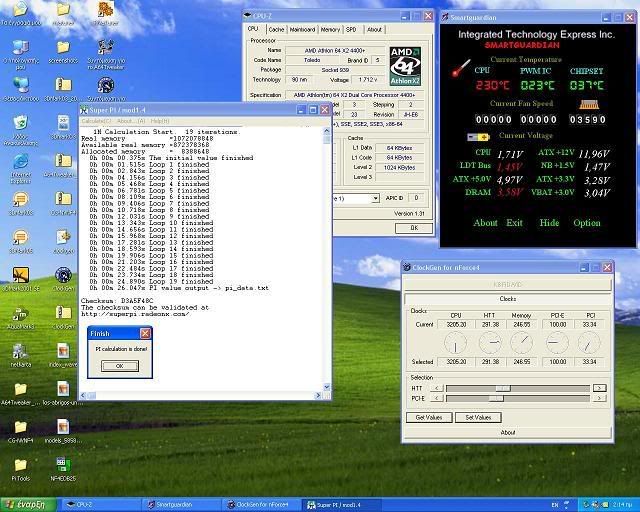Select the 3DMark2001 SE desktop shortcut
The image size is (640, 512).
(20, 275)
